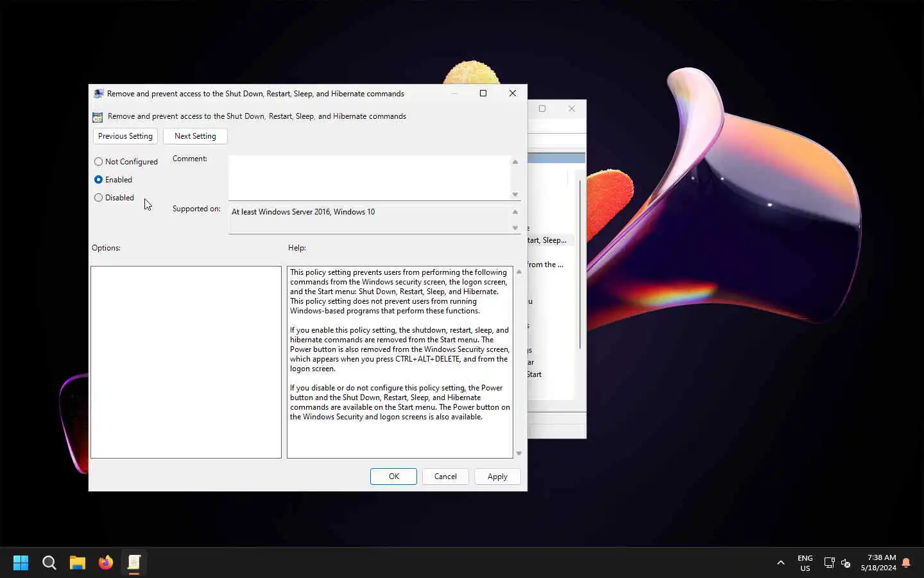The width and height of the screenshot is (924, 578).
Task: Open the clock showing 7:38 AM
Action: 878,563
